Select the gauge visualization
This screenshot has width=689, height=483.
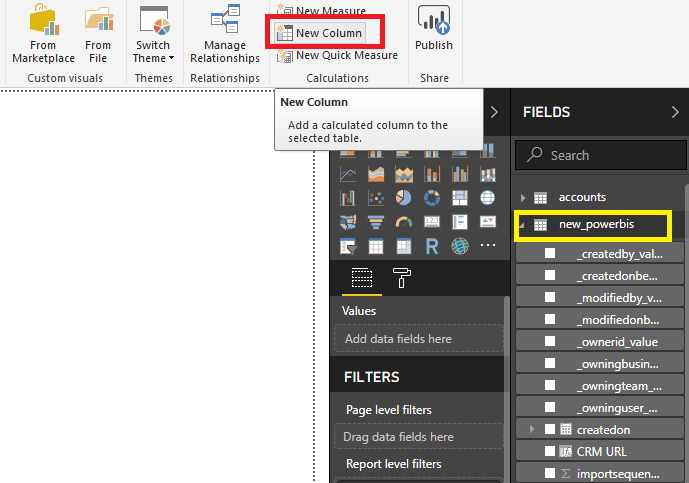click(404, 222)
